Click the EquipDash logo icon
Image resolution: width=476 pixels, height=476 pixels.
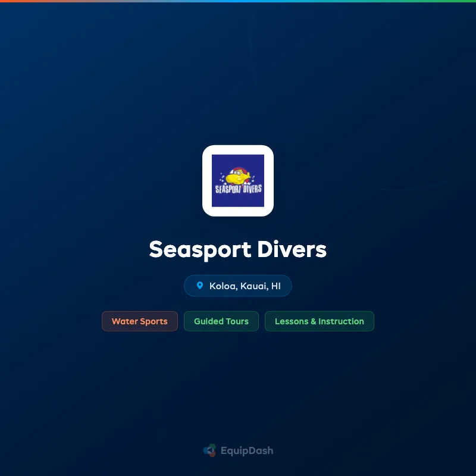pos(209,450)
